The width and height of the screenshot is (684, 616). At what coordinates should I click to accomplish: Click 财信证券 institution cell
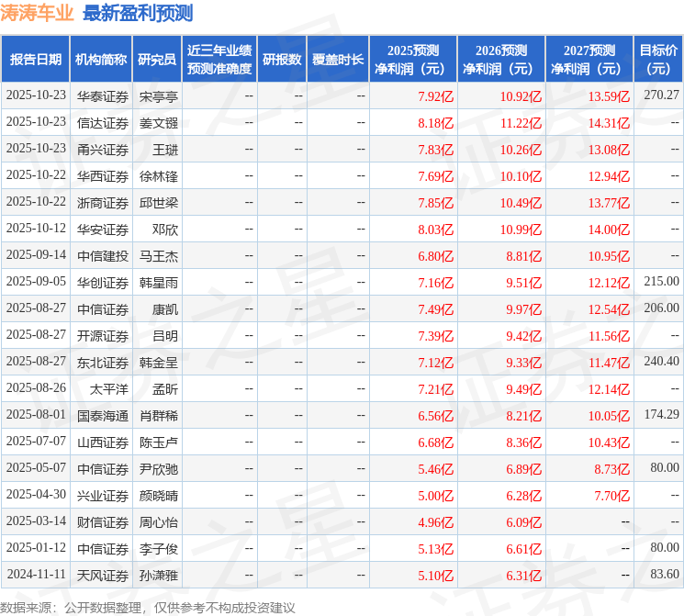pos(103,522)
